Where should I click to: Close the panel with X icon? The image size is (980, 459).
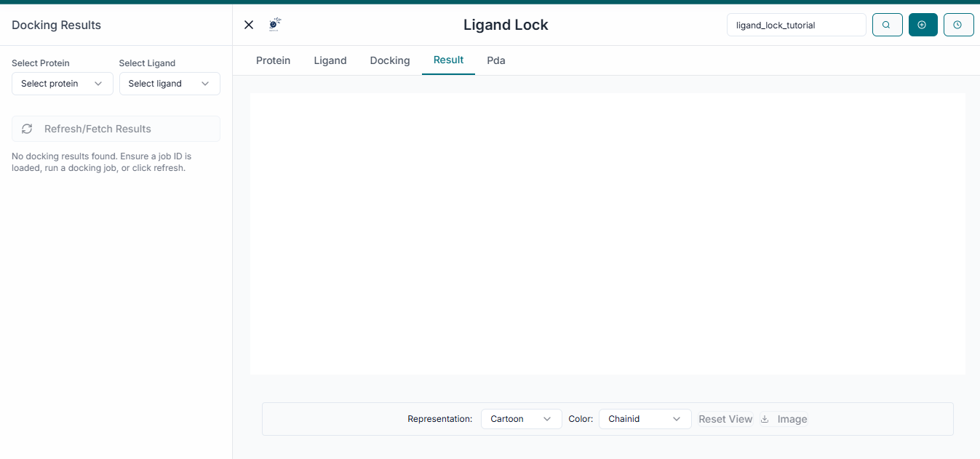coord(249,25)
